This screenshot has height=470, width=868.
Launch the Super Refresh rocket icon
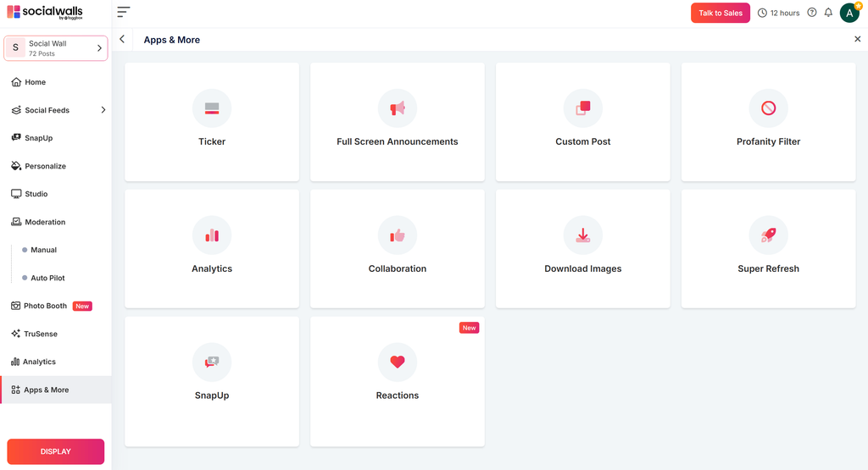[x=768, y=235]
